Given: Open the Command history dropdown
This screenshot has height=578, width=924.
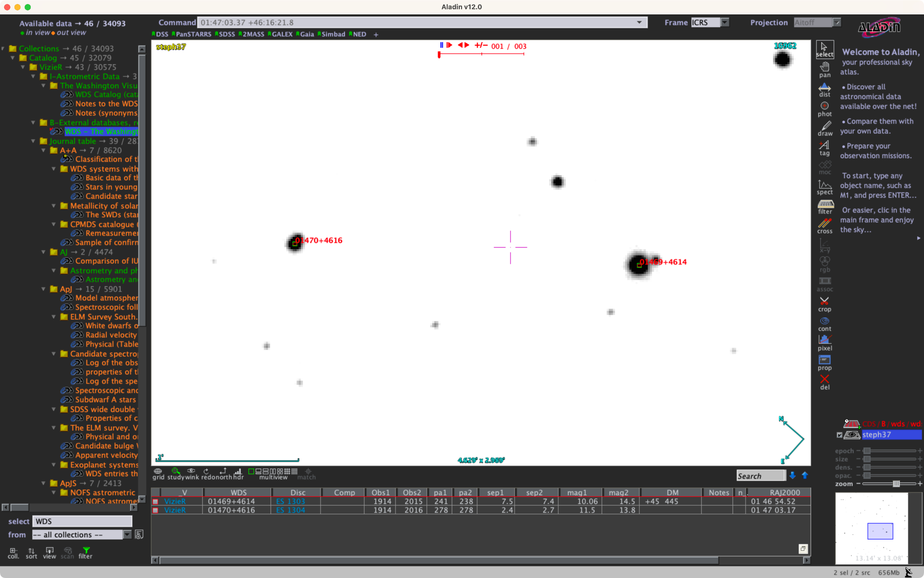Looking at the screenshot, I should [x=639, y=22].
